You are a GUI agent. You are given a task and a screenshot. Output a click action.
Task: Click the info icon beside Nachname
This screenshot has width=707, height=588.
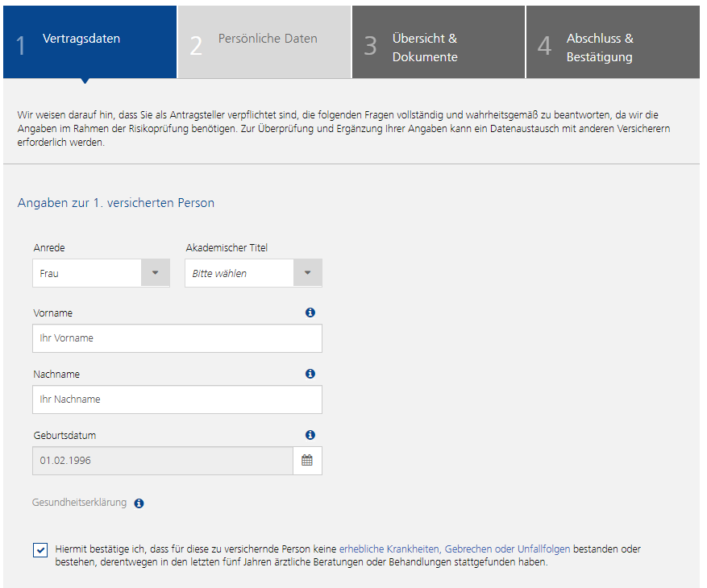click(310, 374)
